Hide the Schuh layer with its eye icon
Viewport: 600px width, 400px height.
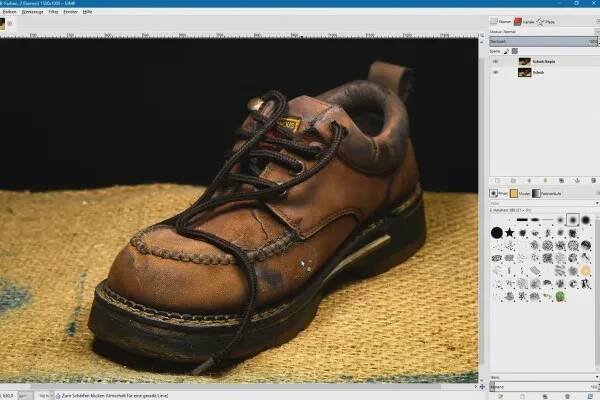click(495, 73)
